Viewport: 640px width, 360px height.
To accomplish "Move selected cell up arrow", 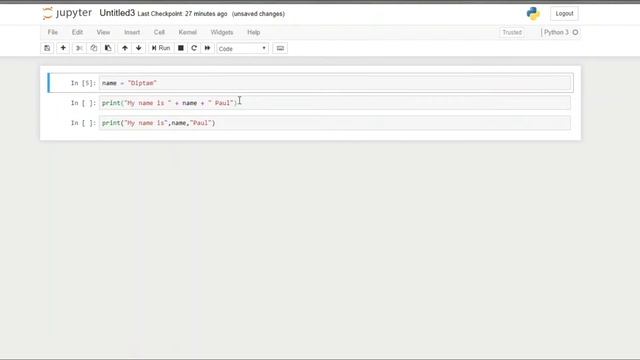I will point(125,48).
